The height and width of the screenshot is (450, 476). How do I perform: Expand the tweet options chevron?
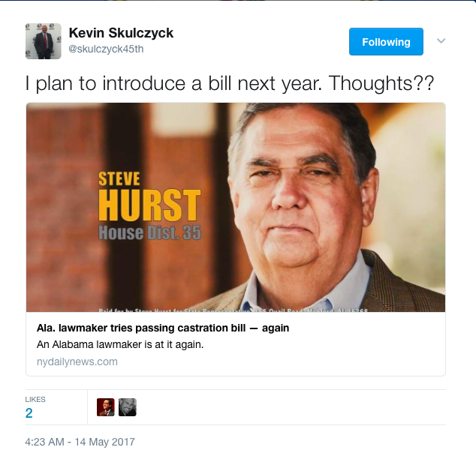[x=441, y=40]
